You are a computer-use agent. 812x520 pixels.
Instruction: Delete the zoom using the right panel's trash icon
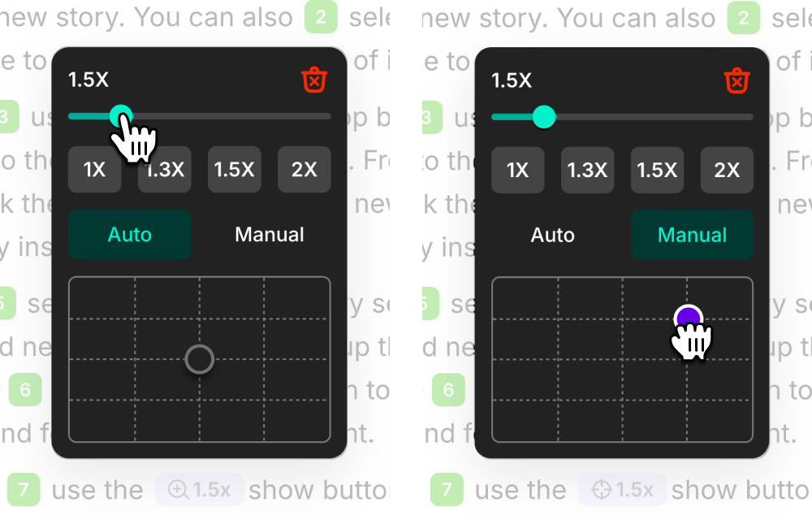(737, 80)
